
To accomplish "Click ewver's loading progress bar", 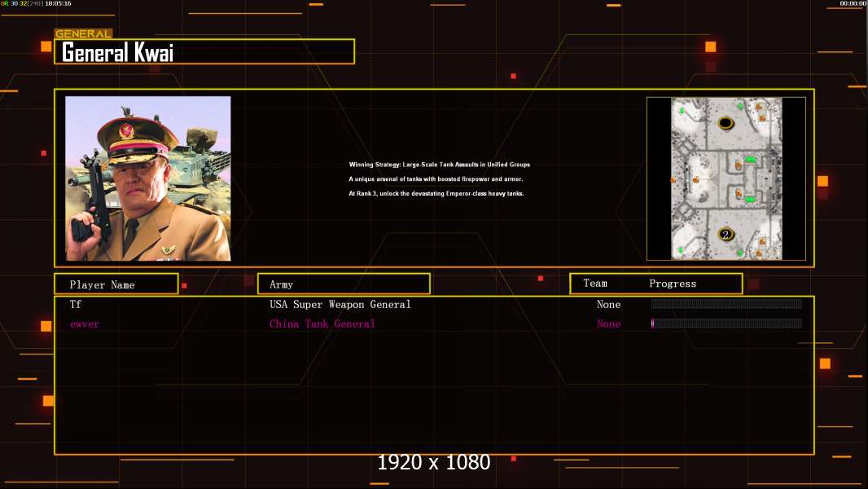I will coord(726,324).
